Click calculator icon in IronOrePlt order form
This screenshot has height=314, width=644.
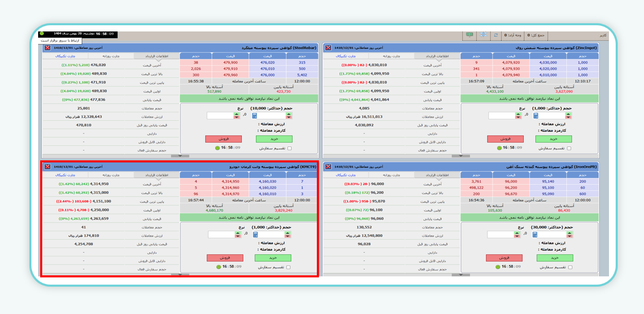535,235
